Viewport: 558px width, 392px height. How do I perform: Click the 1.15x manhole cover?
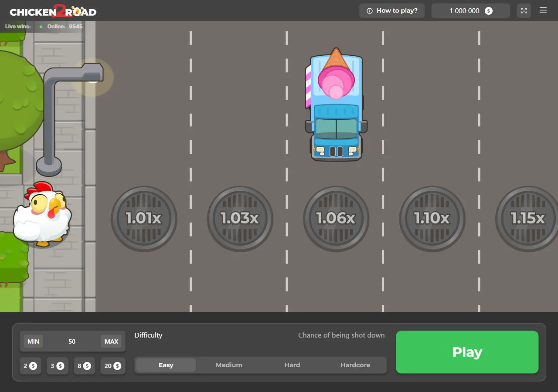pyautogui.click(x=527, y=218)
